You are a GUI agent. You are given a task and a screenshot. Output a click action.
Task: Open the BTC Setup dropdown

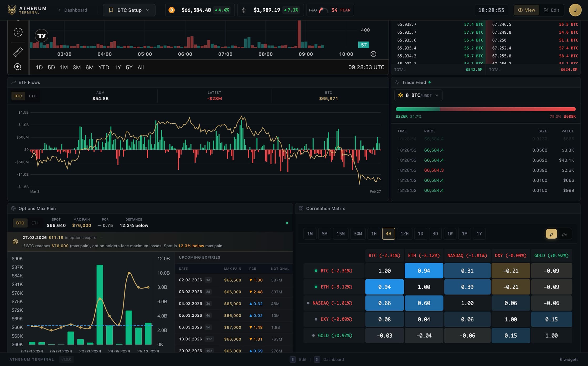click(129, 10)
